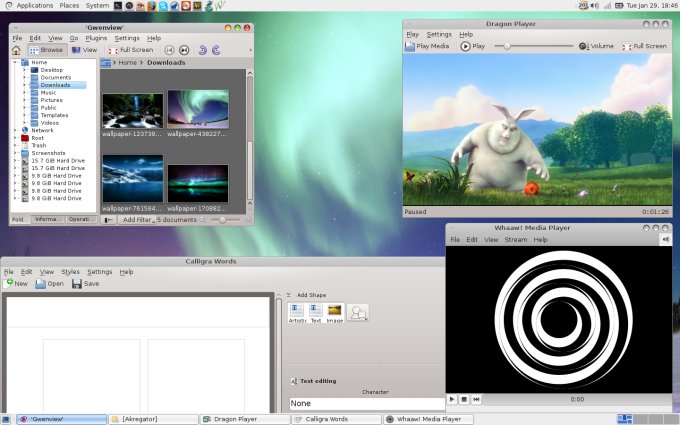Image resolution: width=680 pixels, height=425 pixels.
Task: Expand the Desktop folder in Gwenview tree
Action: coord(24,70)
